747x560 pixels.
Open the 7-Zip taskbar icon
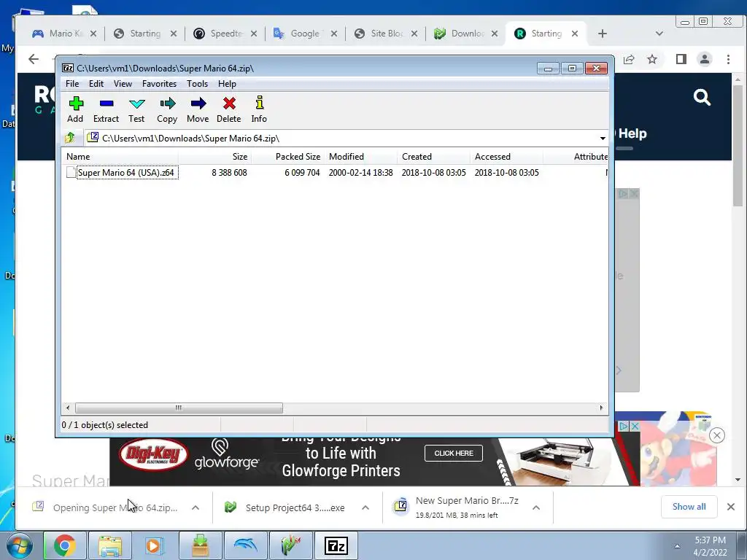click(336, 545)
